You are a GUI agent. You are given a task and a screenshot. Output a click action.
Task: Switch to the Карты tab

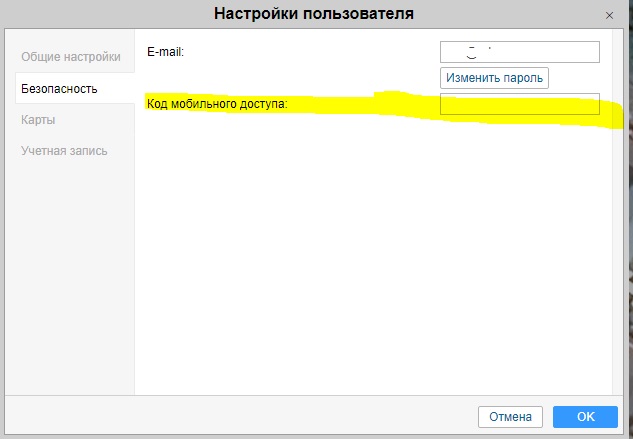[38, 120]
